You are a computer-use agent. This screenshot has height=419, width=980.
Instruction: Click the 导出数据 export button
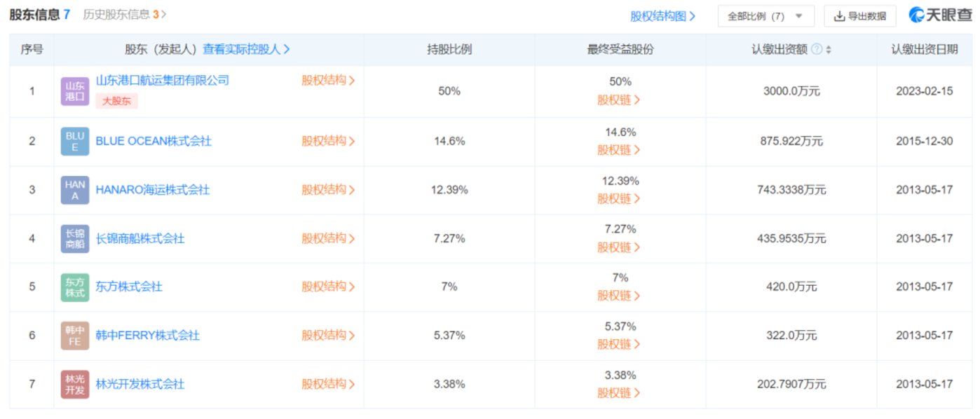[860, 16]
